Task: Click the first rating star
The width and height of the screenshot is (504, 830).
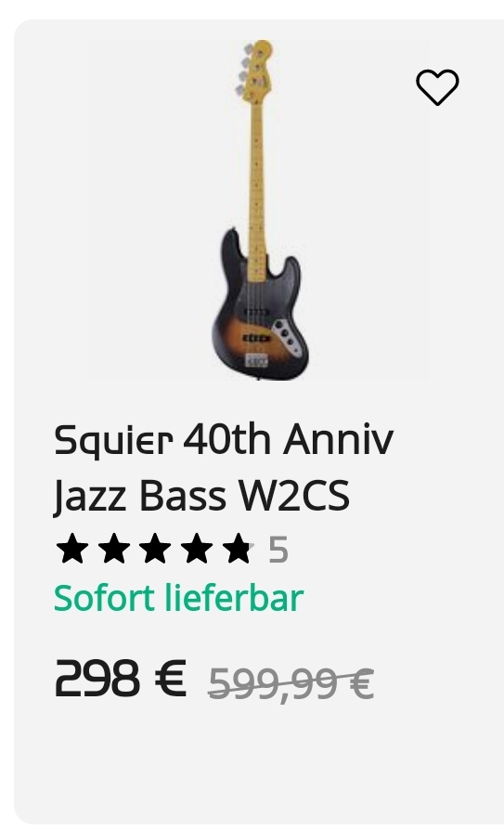Action: pos(72,549)
